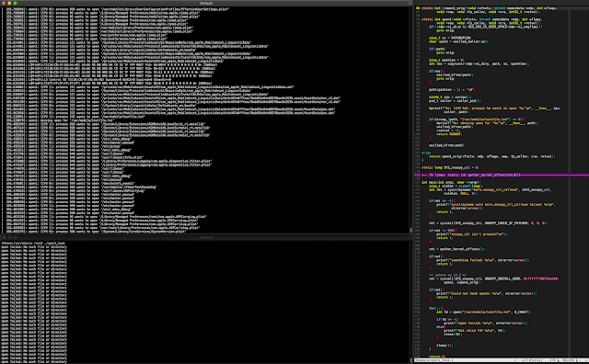Select the top terminal's Default title

click(206, 3)
